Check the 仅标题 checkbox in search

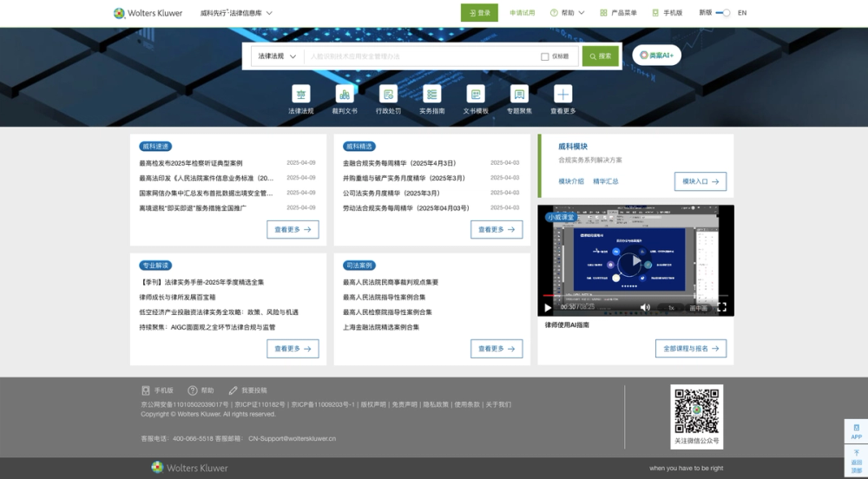tap(545, 56)
